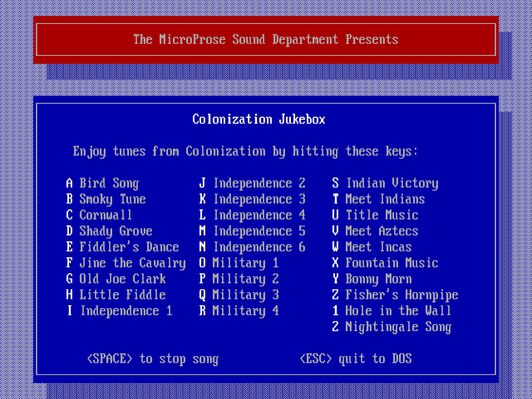Select the 'Smoky Tune' entry

pos(106,199)
